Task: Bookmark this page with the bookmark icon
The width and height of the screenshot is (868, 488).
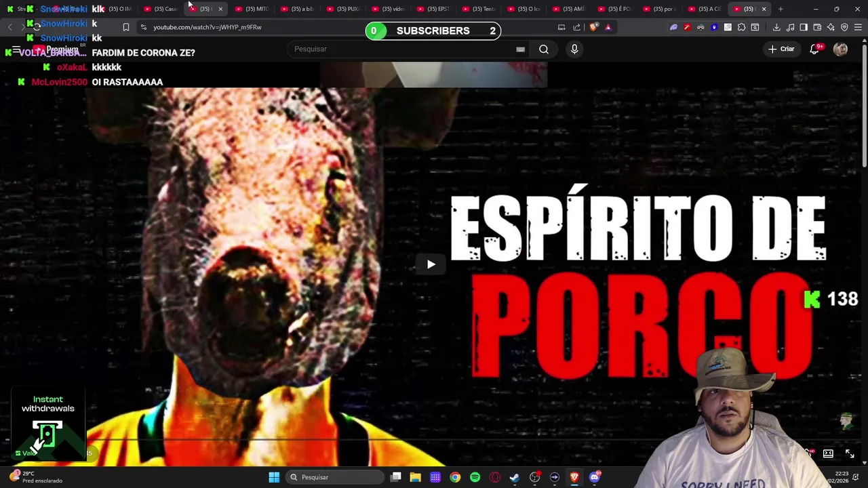Action: (125, 27)
